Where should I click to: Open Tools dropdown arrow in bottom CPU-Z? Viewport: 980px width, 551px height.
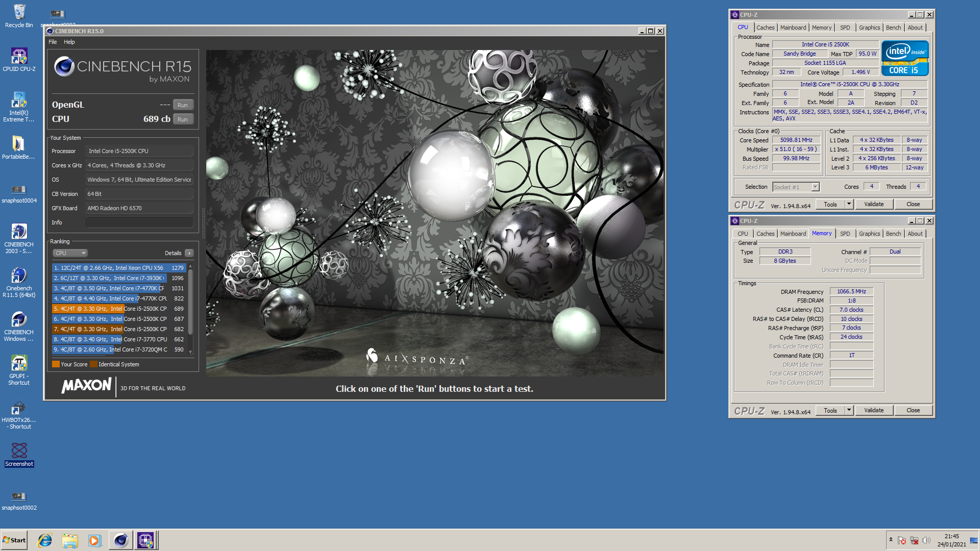[x=849, y=411]
